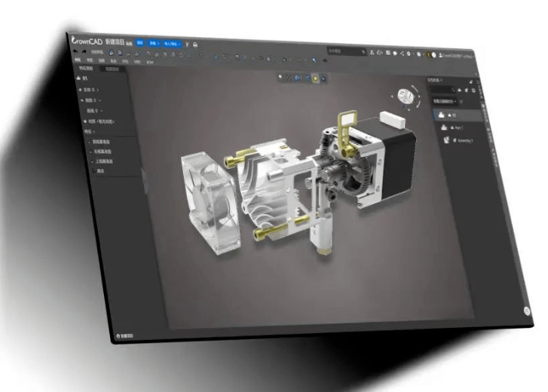Open the 文档列表 dropdown in the right panel

pyautogui.click(x=434, y=80)
